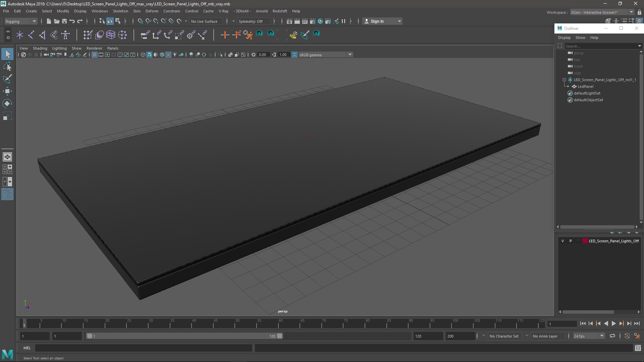Click the New Scene icon

[x=49, y=21]
